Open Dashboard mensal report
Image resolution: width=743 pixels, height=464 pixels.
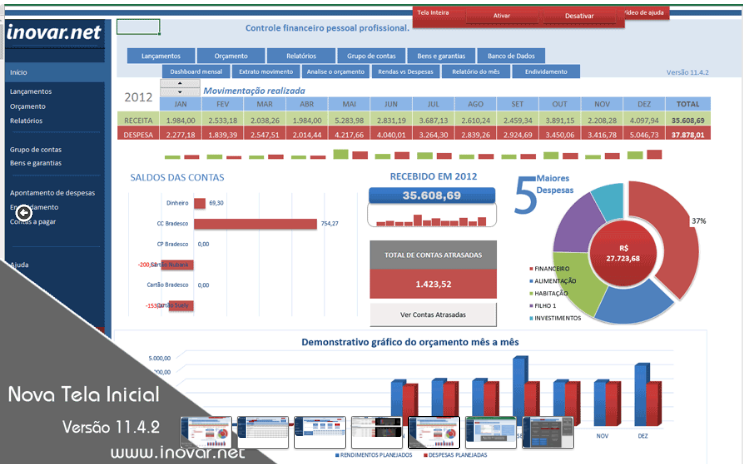click(x=196, y=72)
